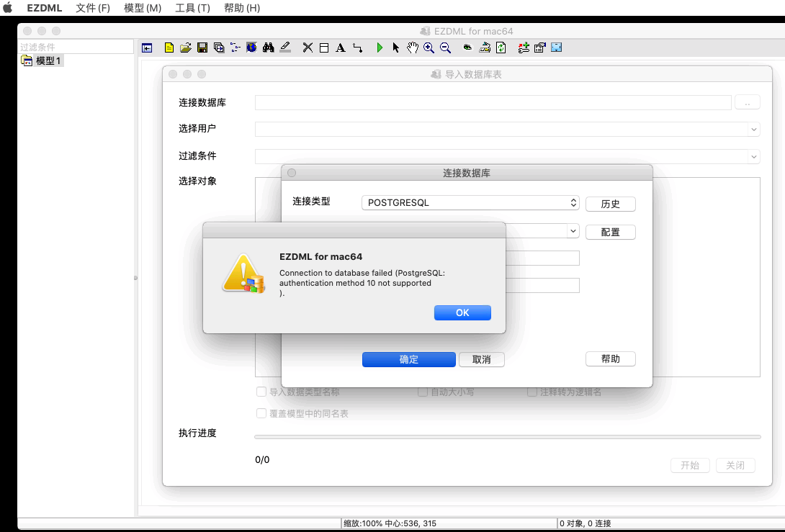Add a new table with table icon
This screenshot has height=532, width=785.
click(324, 48)
